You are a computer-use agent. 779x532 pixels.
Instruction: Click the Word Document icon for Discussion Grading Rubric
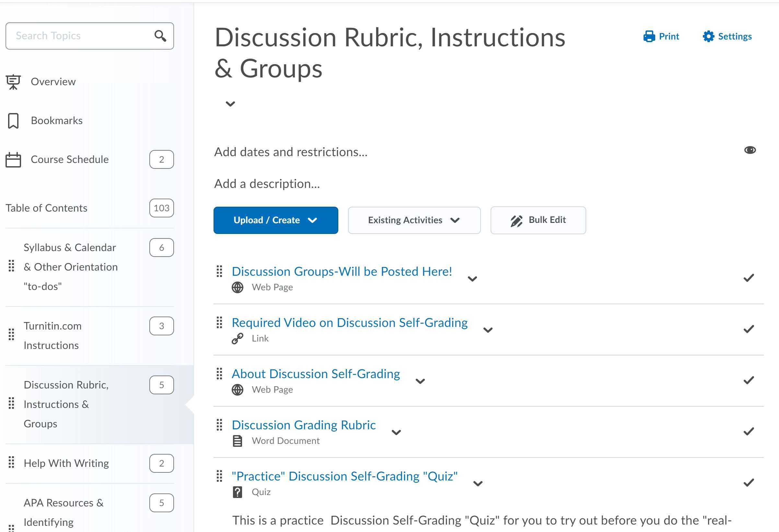tap(237, 441)
